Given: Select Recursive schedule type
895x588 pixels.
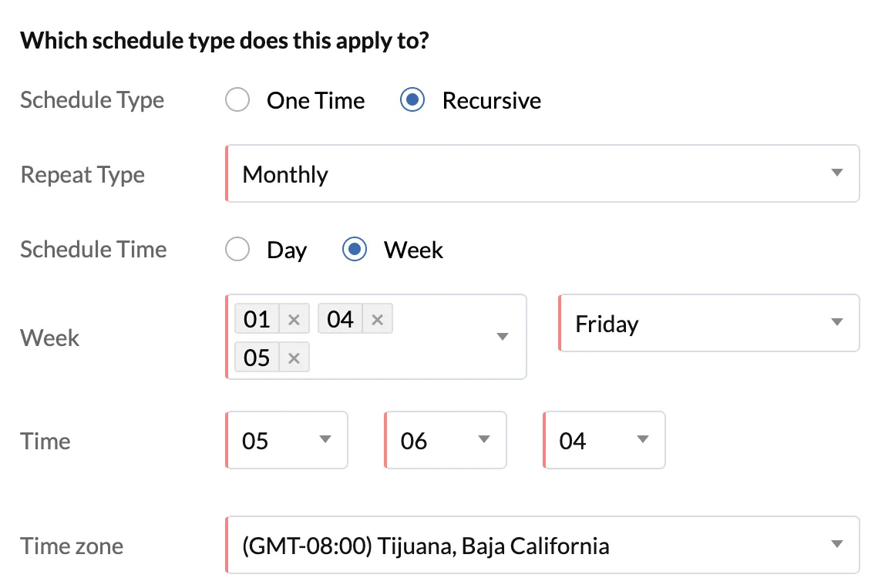Looking at the screenshot, I should pos(412,100).
